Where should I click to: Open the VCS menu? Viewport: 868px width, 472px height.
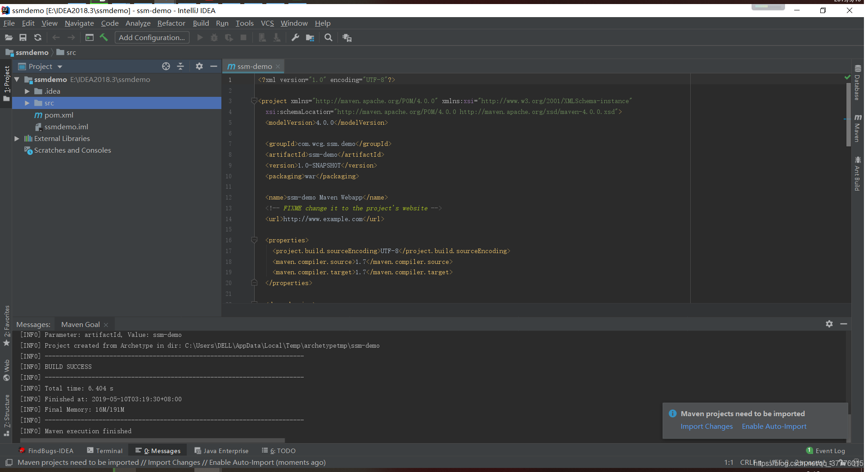coord(267,23)
